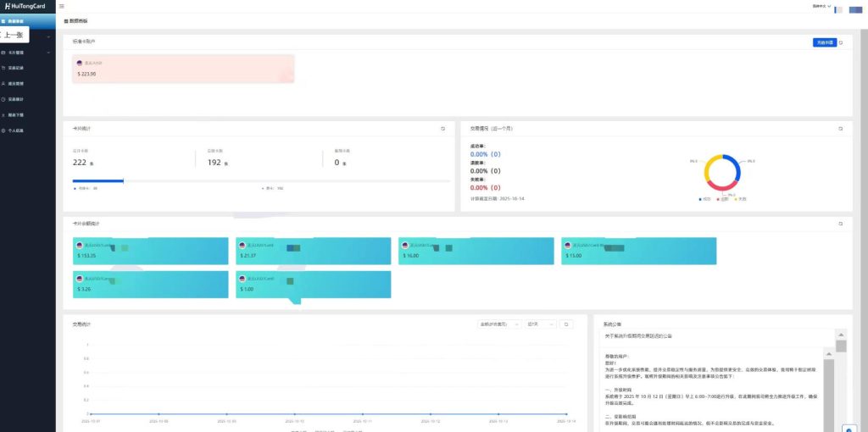The height and width of the screenshot is (432, 868).
Task: Refresh the 交易统计 chart
Action: click(567, 324)
